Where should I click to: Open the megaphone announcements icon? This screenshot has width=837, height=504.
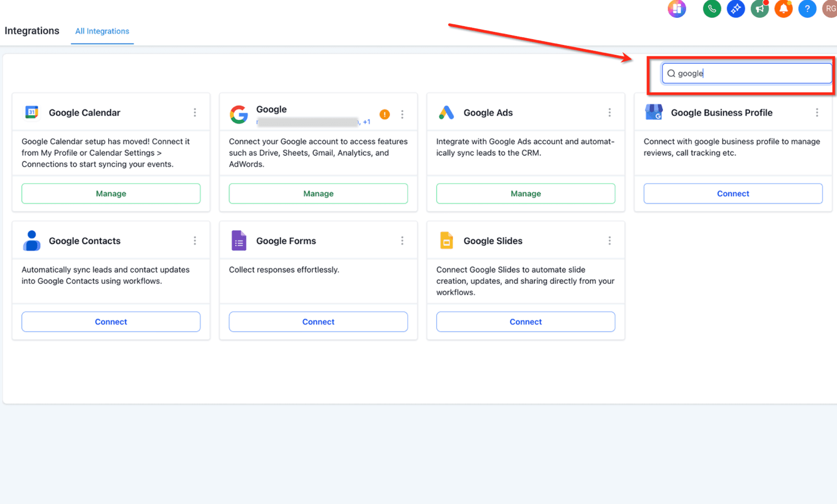pyautogui.click(x=760, y=8)
